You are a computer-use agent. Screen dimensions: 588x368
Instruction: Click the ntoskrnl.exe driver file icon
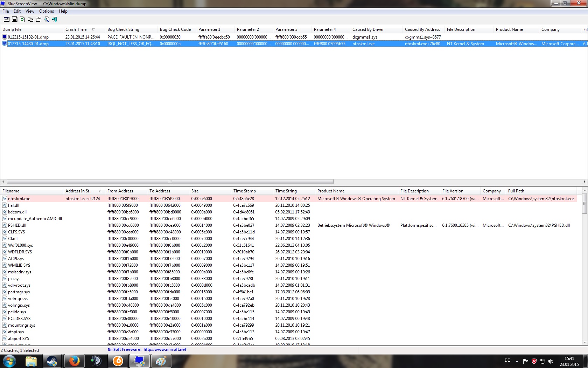pyautogui.click(x=5, y=199)
